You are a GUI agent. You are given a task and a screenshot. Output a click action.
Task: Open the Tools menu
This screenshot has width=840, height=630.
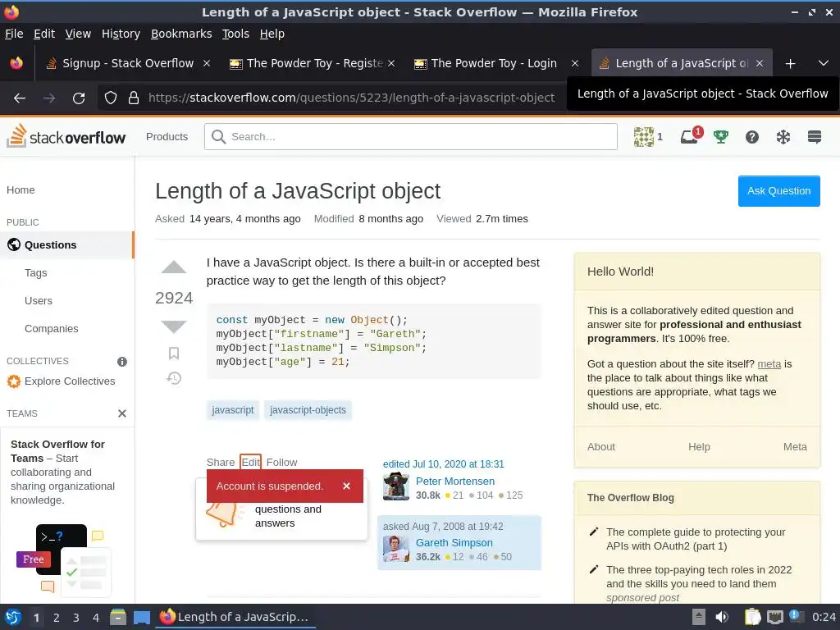[235, 34]
